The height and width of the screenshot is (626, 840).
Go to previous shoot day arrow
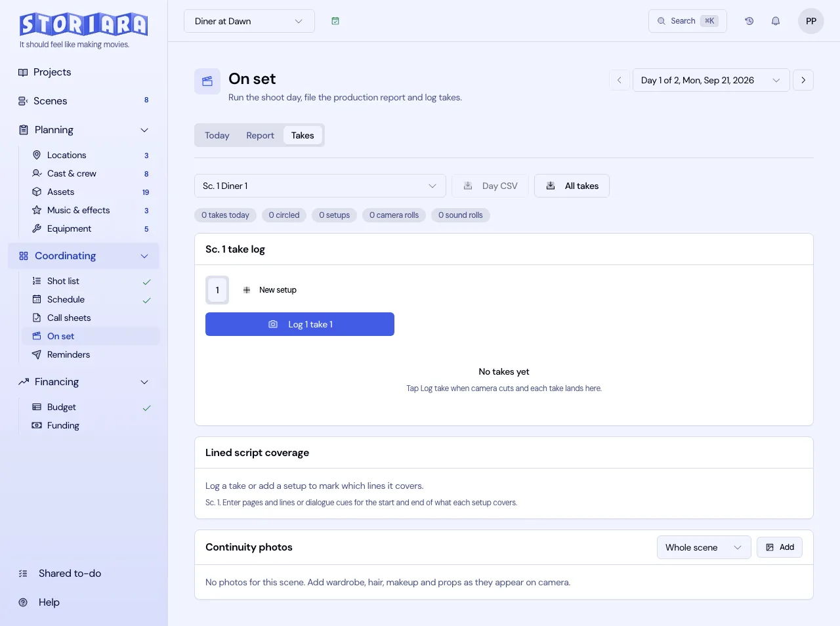(619, 80)
